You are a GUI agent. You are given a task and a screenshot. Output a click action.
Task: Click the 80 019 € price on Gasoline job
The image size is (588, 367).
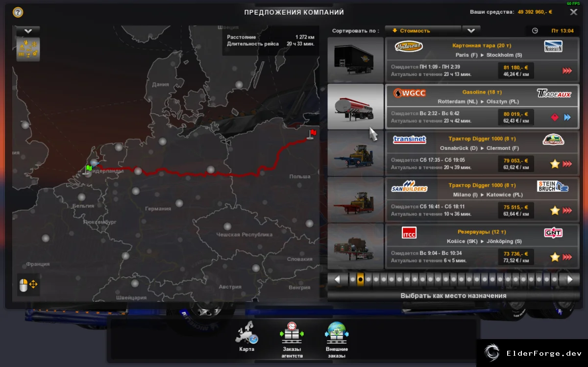pos(515,113)
